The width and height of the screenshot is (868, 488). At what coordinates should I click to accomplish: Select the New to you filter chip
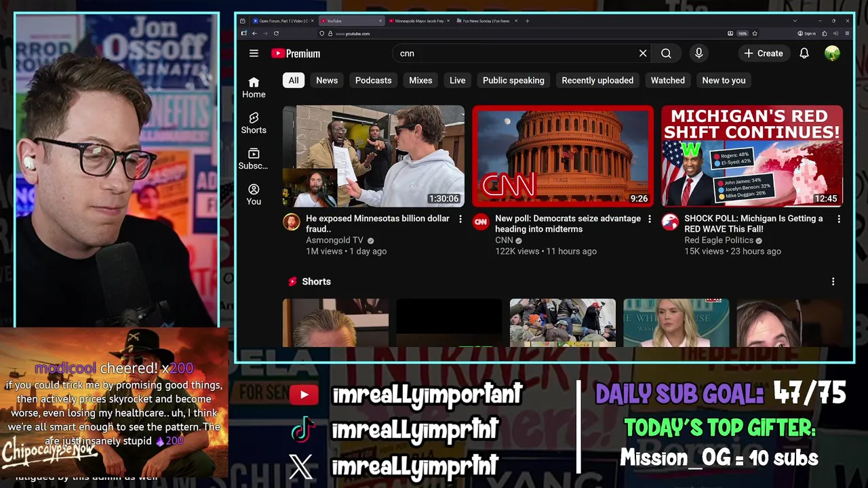pos(724,80)
